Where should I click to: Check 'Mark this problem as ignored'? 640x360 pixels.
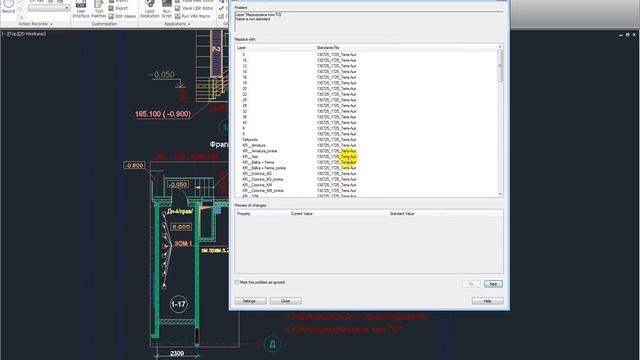coord(237,282)
